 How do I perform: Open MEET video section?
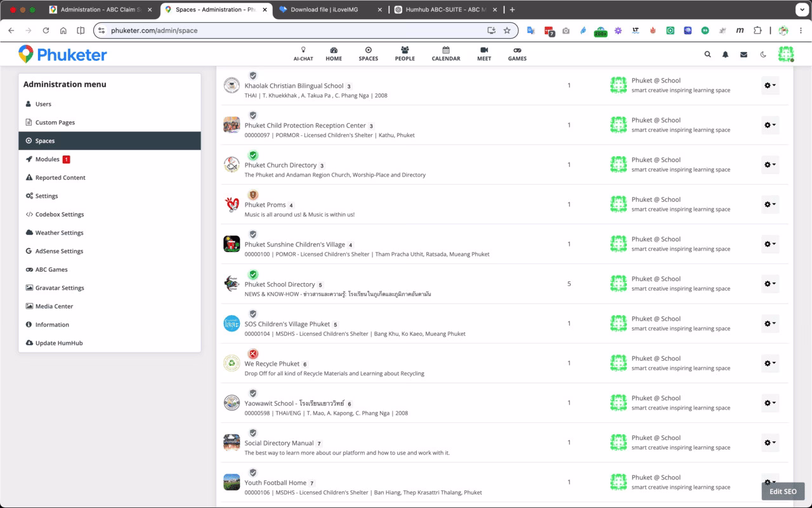[x=484, y=54]
